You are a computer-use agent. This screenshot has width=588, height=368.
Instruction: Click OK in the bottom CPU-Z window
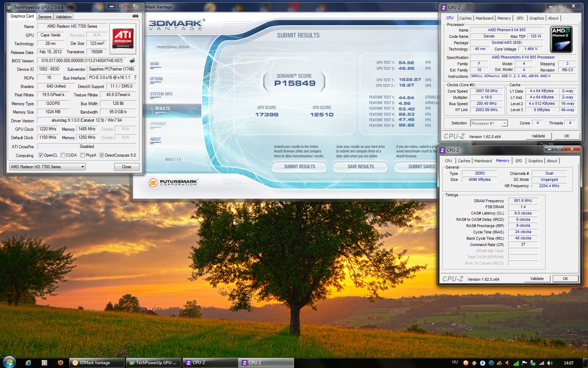tap(565, 279)
